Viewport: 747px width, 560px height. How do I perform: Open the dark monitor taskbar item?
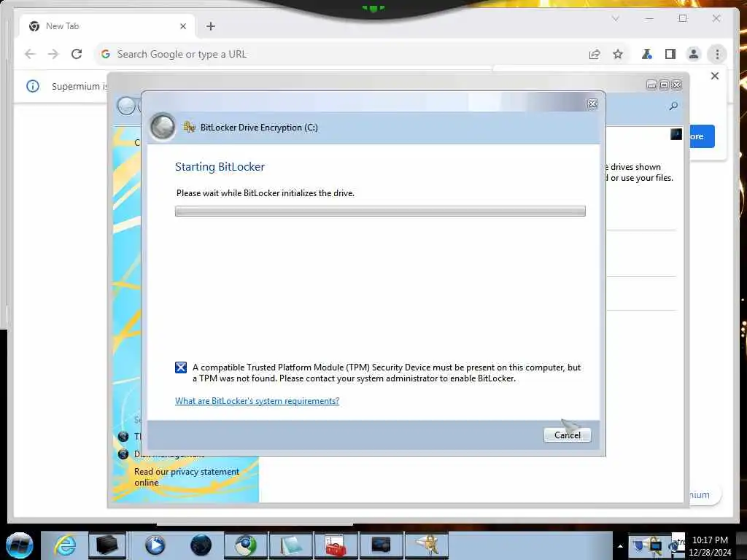381,545
